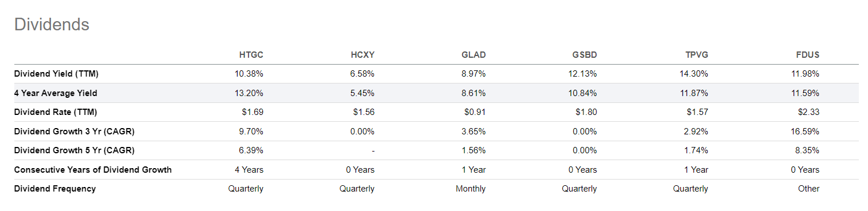
Task: Select GSBD's $1.80 dividend rate value
Action: coord(586,112)
